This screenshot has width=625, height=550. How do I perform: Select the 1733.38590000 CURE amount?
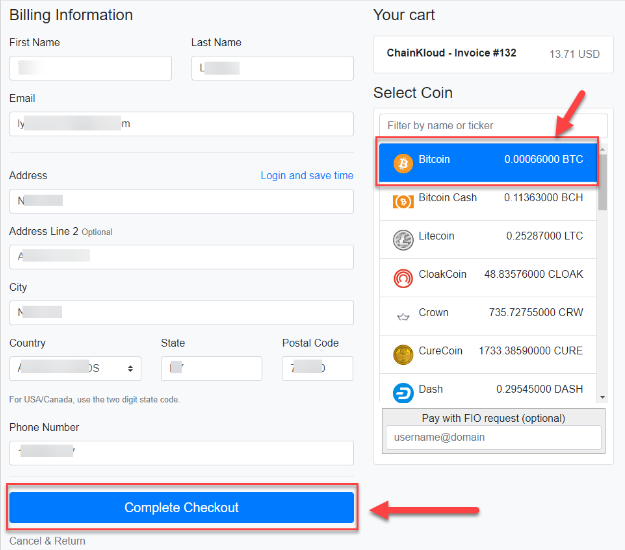[x=531, y=351]
